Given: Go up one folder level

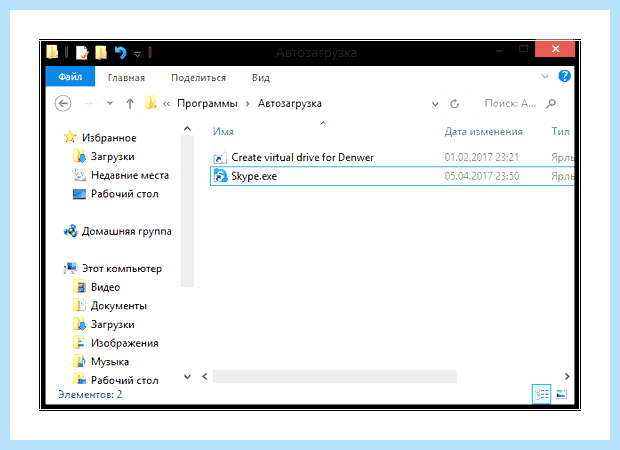Looking at the screenshot, I should (x=130, y=104).
